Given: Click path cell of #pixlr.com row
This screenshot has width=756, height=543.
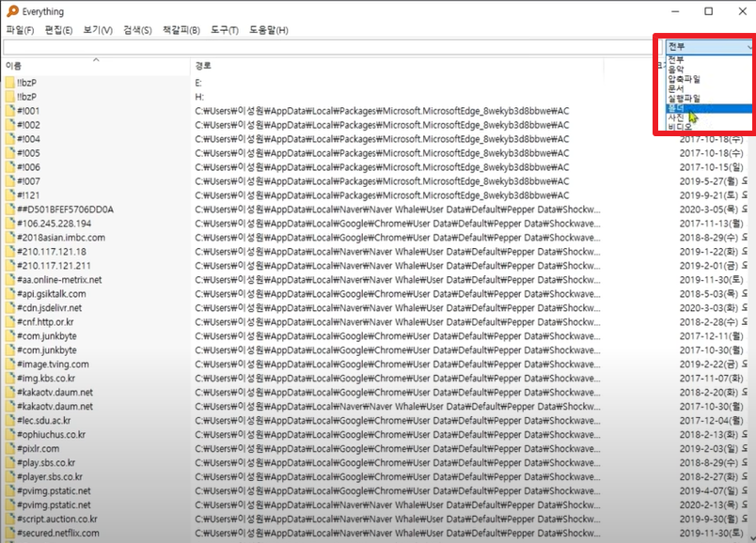Looking at the screenshot, I should point(398,448).
